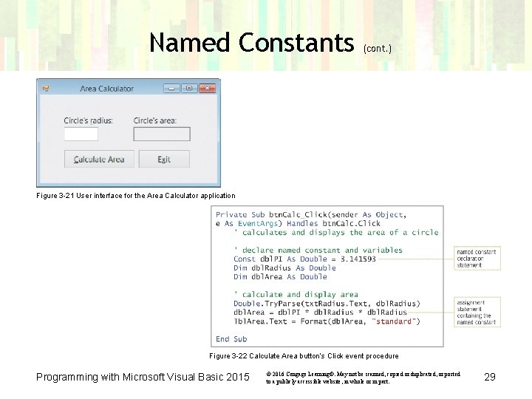
Task: Click the 'lblArea.Text = Format(dblArea' line
Action: [x=327, y=321]
